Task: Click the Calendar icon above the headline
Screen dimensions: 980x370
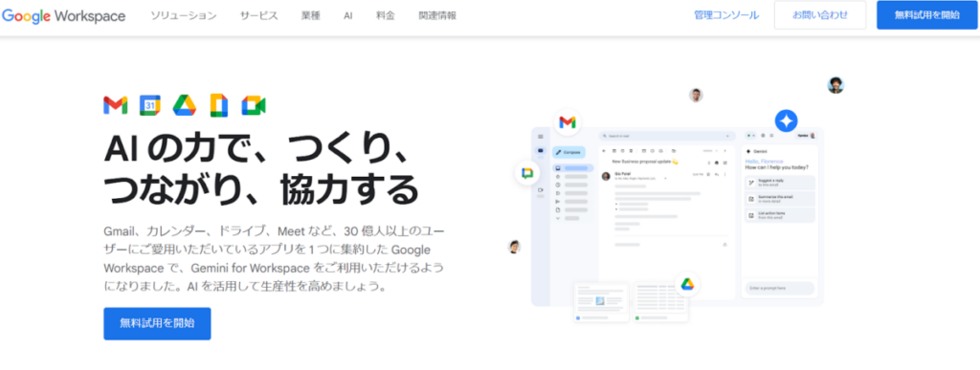Action: (150, 105)
